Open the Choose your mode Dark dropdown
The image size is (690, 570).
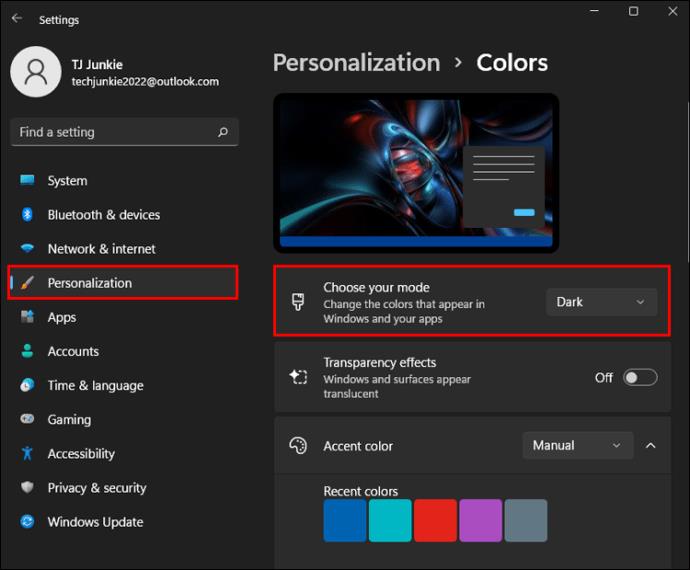(x=601, y=302)
